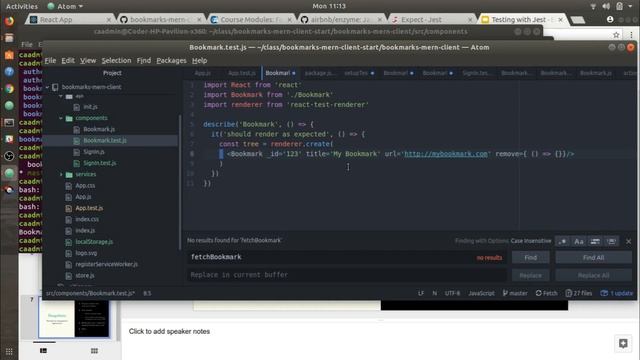The width and height of the screenshot is (640, 360).
Task: Open App.css in the project tree
Action: [85, 186]
